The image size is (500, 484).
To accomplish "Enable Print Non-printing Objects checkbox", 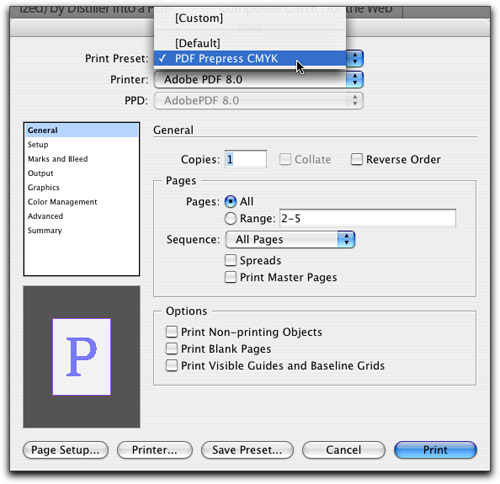I will [172, 332].
